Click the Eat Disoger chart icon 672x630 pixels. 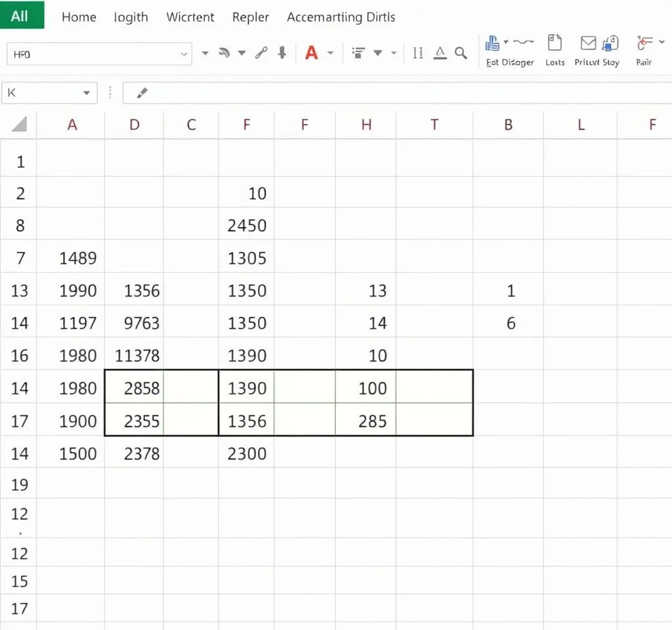click(x=493, y=43)
